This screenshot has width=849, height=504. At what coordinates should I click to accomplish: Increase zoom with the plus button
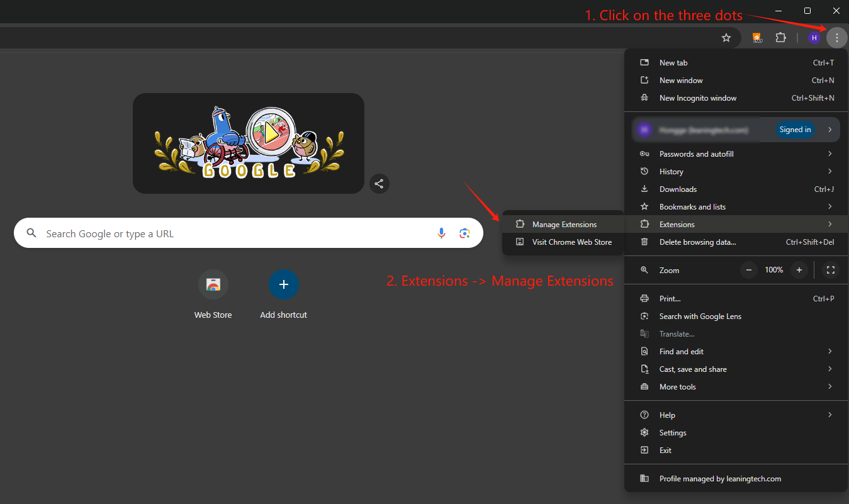point(799,270)
